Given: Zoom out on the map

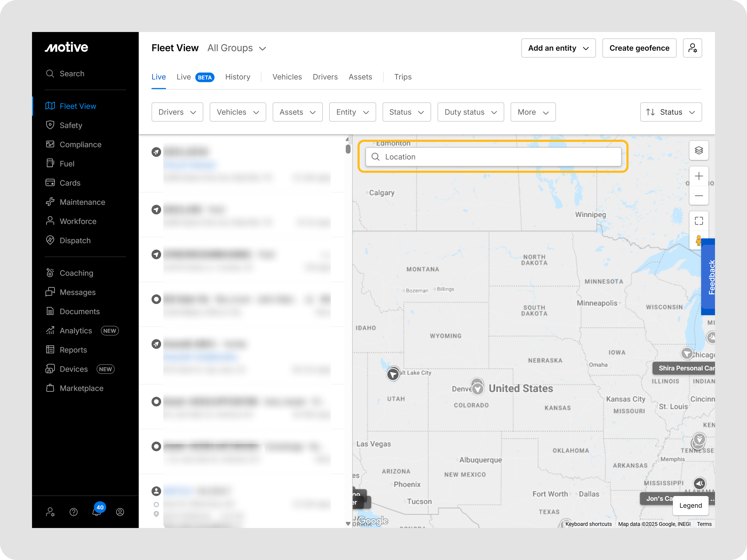Looking at the screenshot, I should pyautogui.click(x=698, y=196).
